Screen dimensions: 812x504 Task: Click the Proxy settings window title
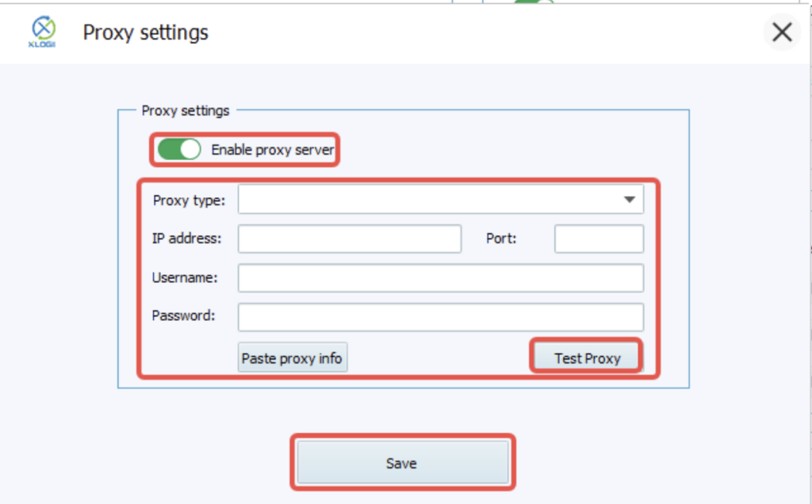coord(146,32)
